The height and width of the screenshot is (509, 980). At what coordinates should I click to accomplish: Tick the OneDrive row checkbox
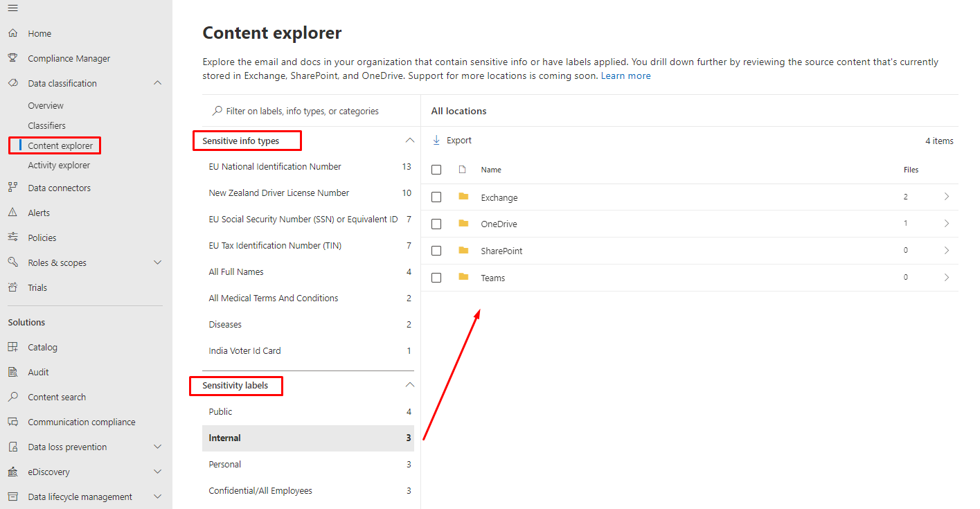coord(436,224)
